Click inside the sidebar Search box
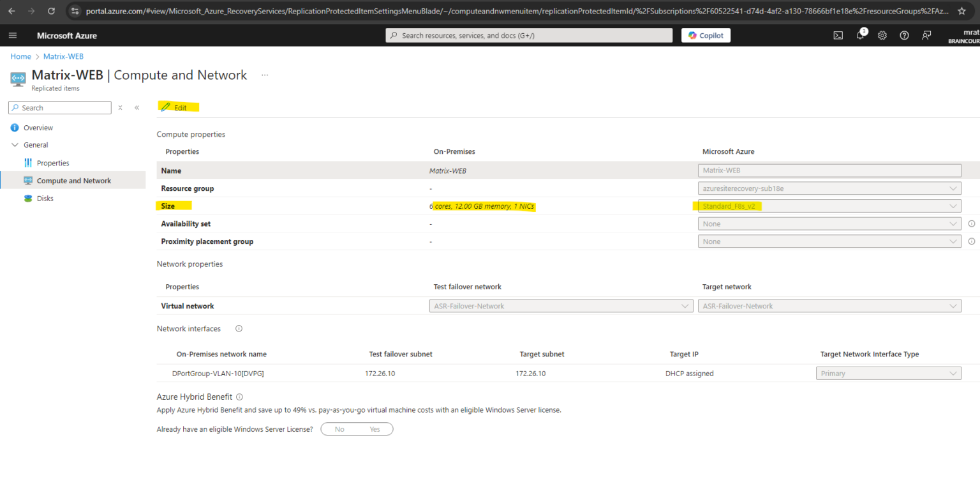Screen dimensions: 980x493 59,107
